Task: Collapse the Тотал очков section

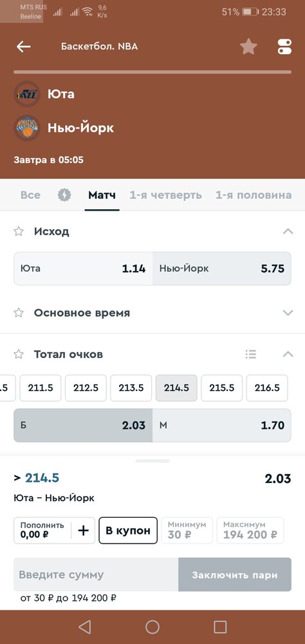Action: pyautogui.click(x=288, y=354)
